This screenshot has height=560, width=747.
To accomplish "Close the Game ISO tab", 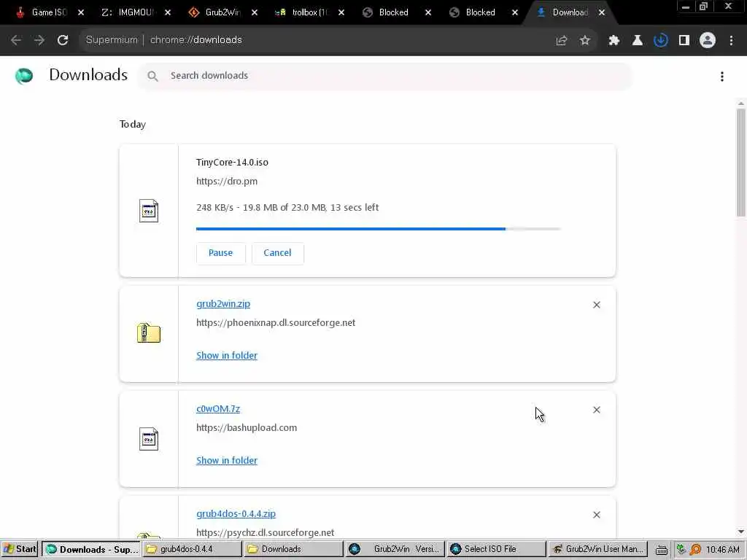I will point(81,12).
